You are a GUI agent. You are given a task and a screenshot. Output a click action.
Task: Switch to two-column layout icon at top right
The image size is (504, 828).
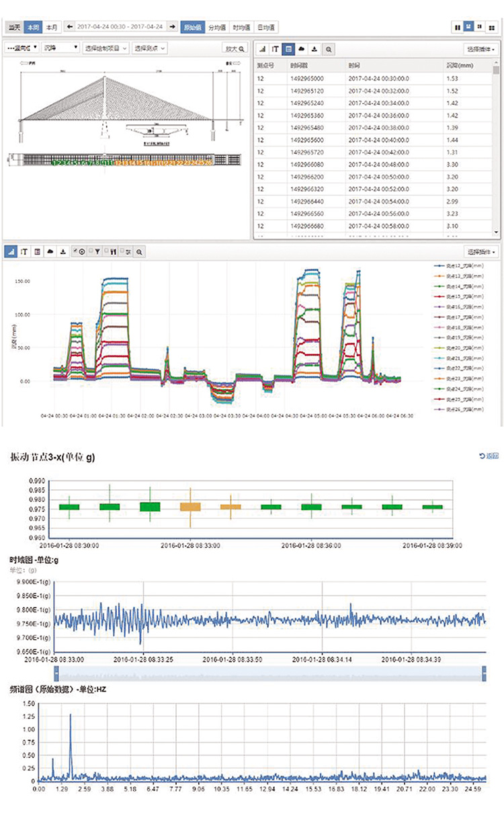(x=458, y=28)
